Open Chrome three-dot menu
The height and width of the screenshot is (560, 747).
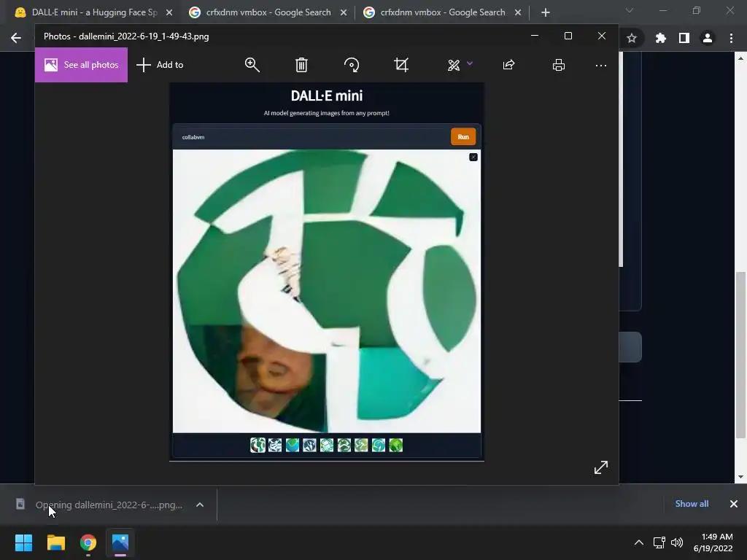[731, 38]
